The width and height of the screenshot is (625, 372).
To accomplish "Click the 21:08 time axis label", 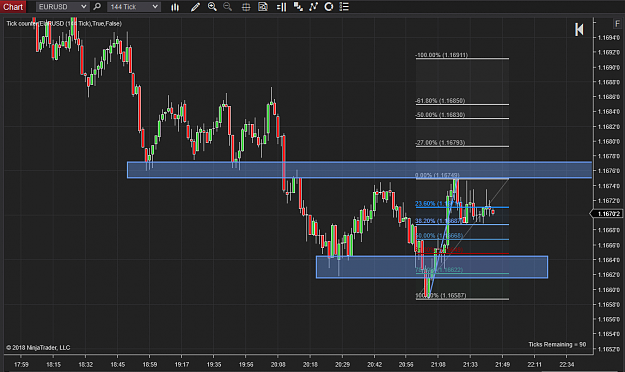I will tap(438, 364).
